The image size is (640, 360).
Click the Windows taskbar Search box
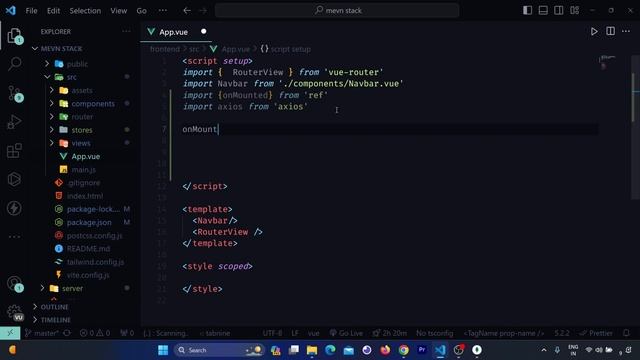(x=219, y=350)
